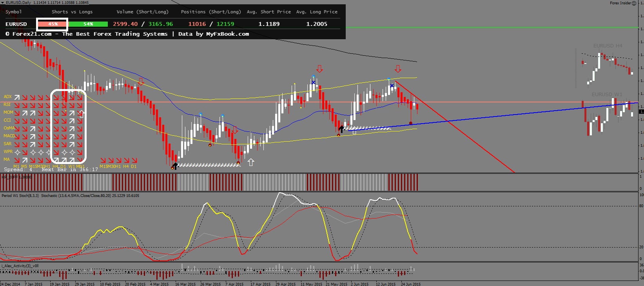Click the white up arrow in the CCI W1 cell
Viewport: 644px width, 286px height.
72,120
